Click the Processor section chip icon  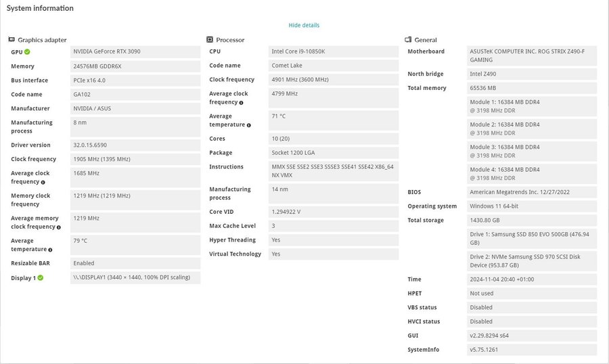[210, 40]
